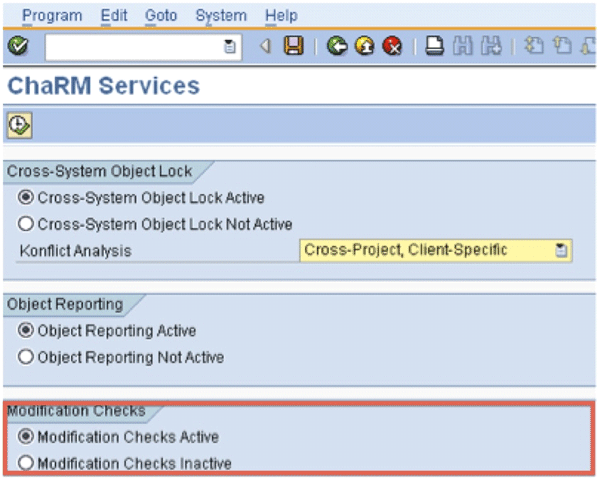Open the Goto menu

(160, 16)
